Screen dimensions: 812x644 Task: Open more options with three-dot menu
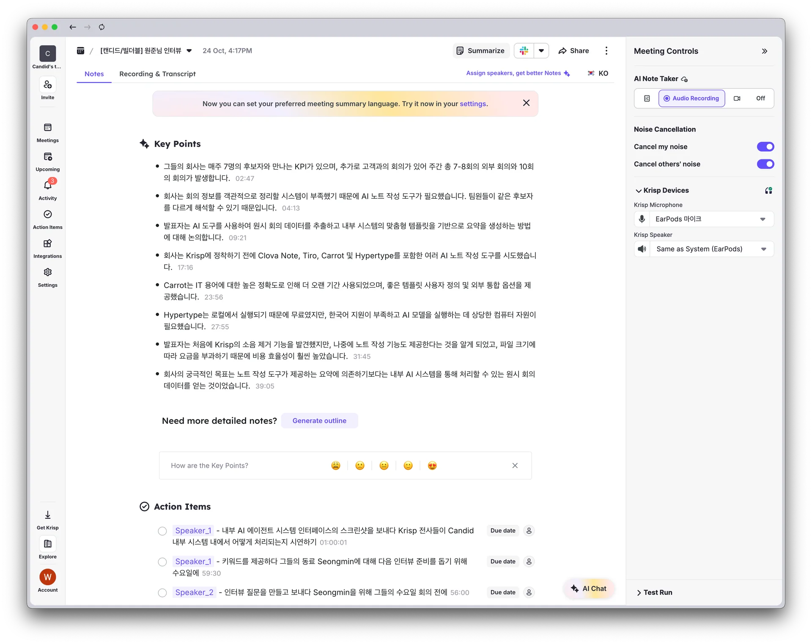(606, 50)
